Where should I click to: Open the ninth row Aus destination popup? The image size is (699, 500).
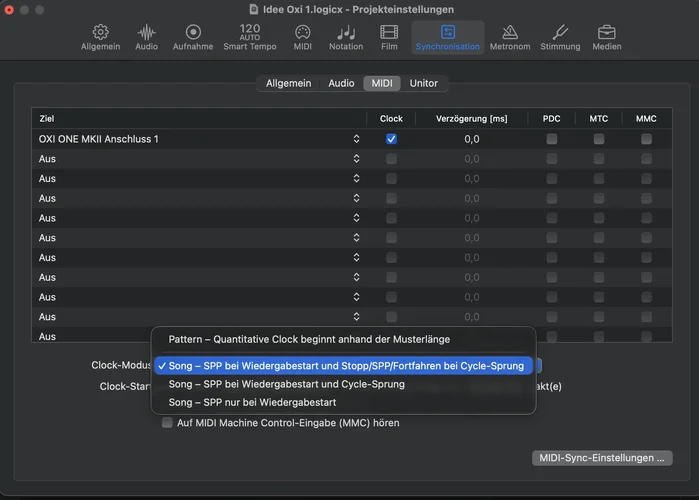click(356, 297)
